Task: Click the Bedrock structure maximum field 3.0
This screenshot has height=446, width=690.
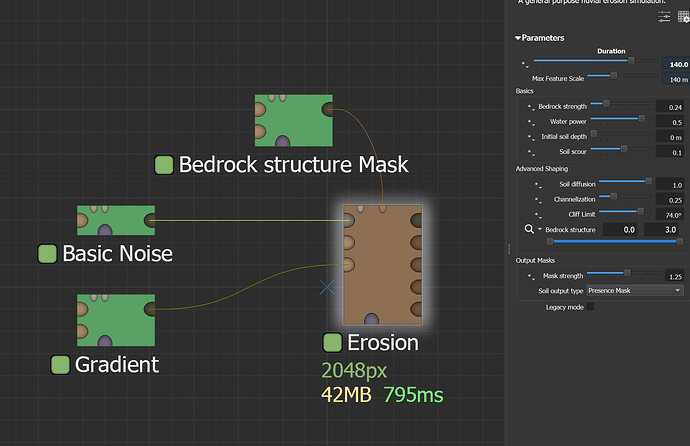Action: 663,230
